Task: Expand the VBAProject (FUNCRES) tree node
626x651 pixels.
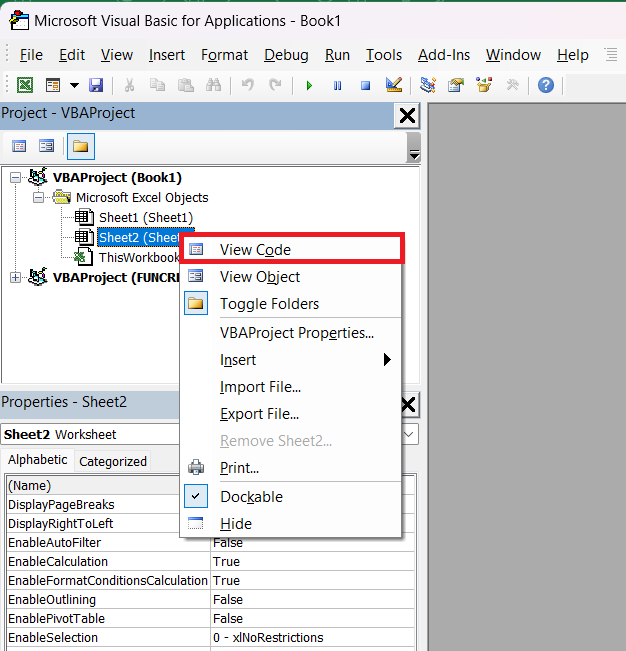Action: tap(15, 277)
